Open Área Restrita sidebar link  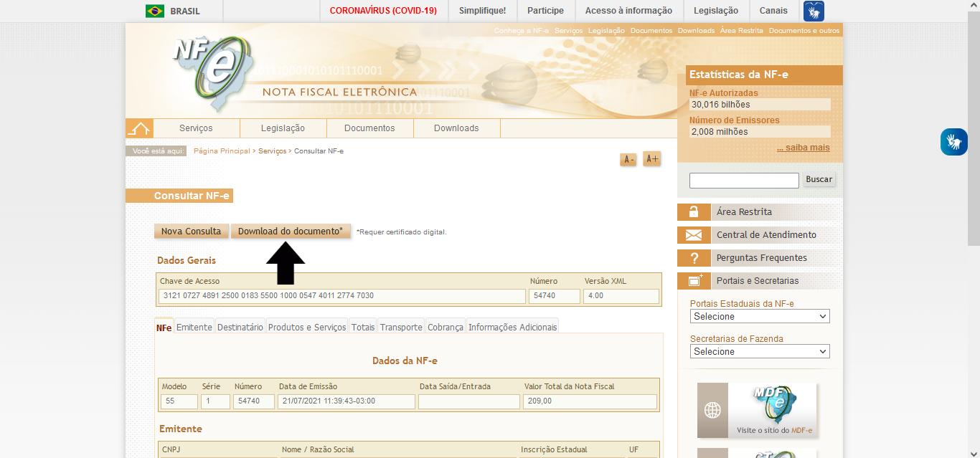744,212
